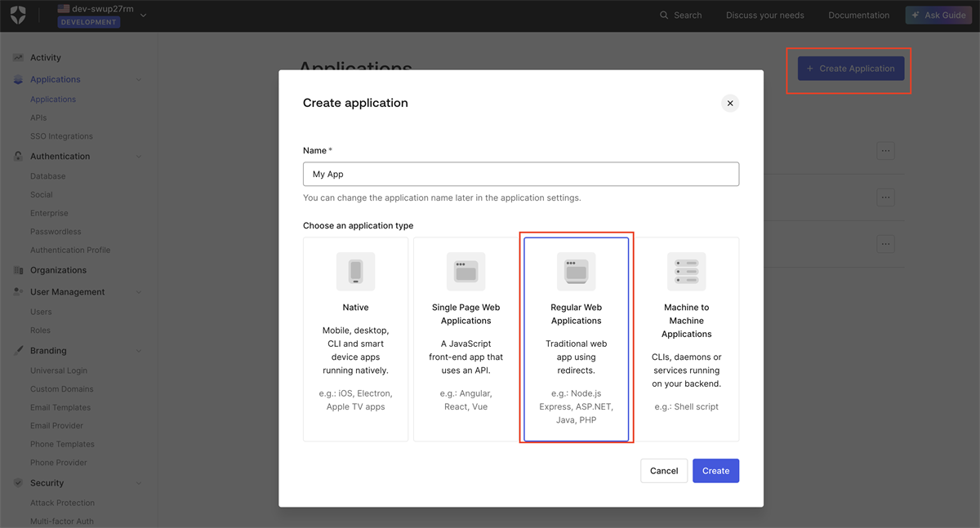Collapse the User Management sidebar section
980x528 pixels.
point(138,292)
